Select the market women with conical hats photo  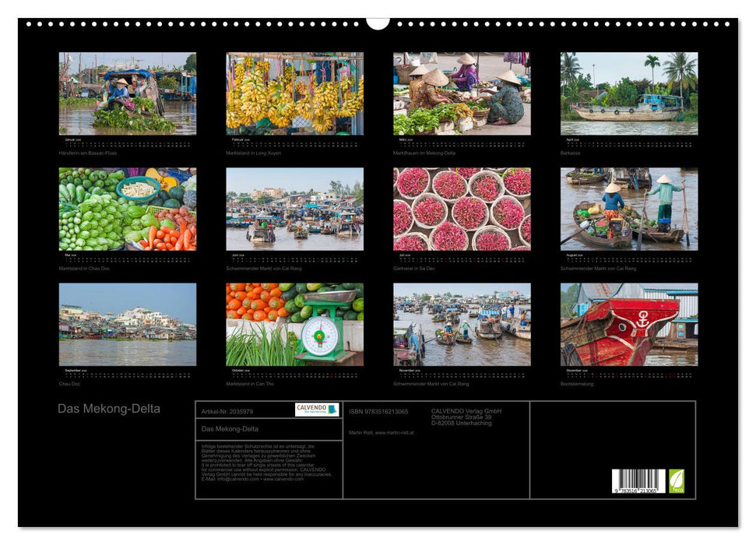[462, 93]
